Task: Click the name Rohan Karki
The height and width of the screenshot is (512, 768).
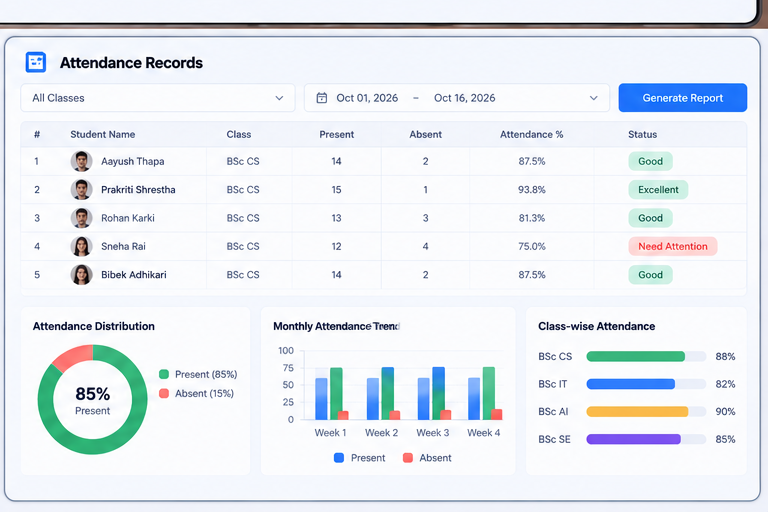Action: point(128,218)
